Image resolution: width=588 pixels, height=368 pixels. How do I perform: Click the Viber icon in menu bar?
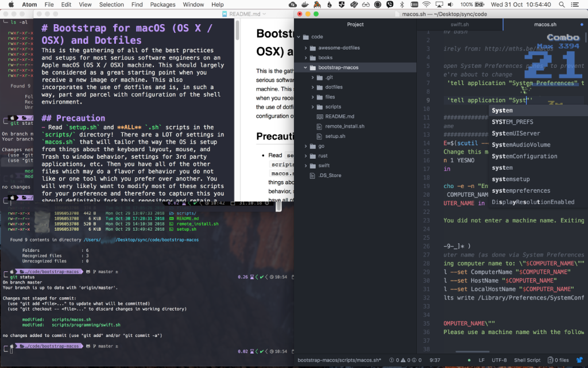390,5
